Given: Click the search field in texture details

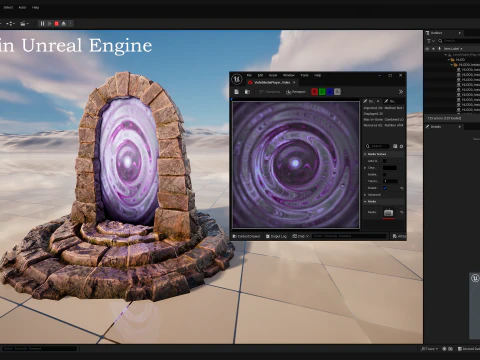Looking at the screenshot, I should click(377, 146).
